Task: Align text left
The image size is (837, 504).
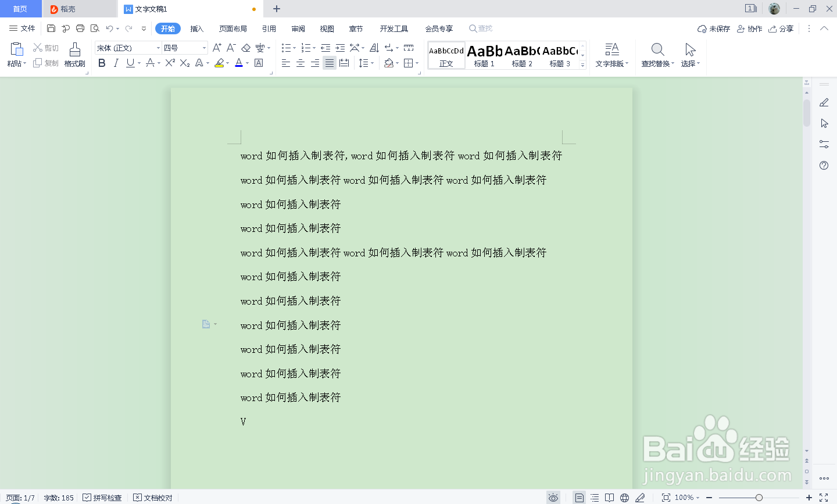Action: pos(286,63)
